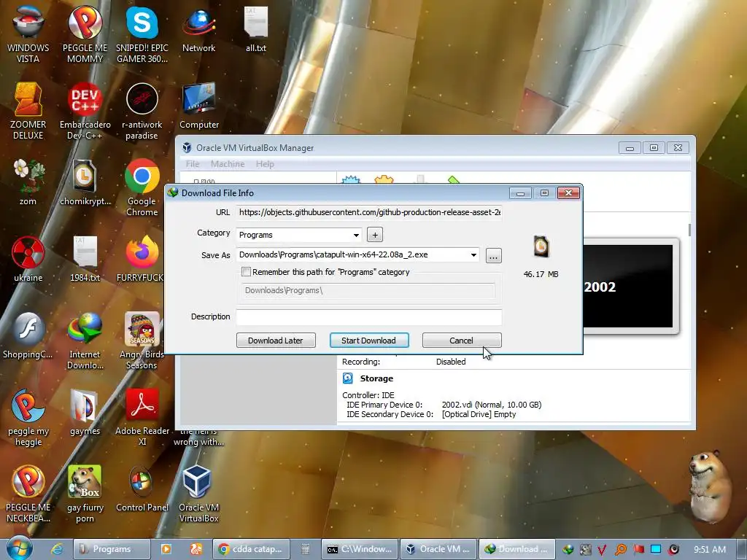747x560 pixels.
Task: Click the taskbar clock showing 9:51 AM
Action: [710, 549]
